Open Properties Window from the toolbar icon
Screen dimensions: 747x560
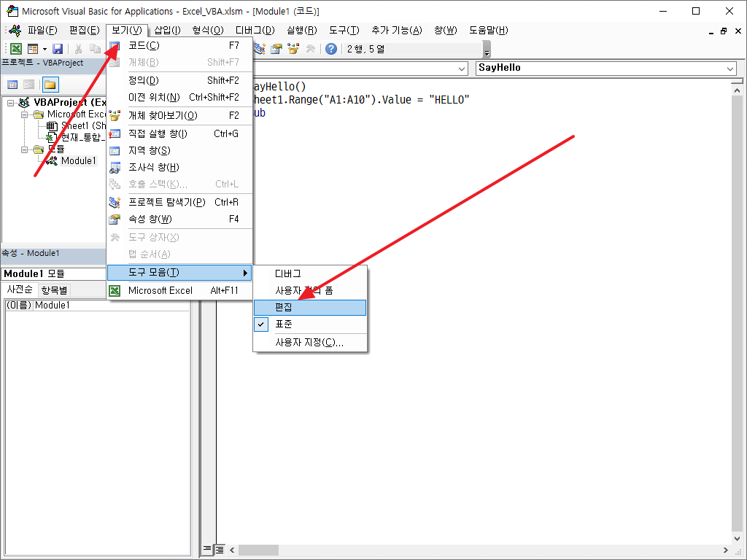(276, 49)
